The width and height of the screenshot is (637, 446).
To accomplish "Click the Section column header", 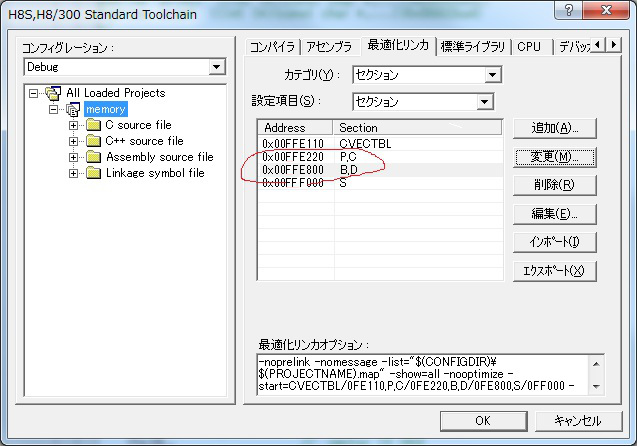I will point(417,128).
